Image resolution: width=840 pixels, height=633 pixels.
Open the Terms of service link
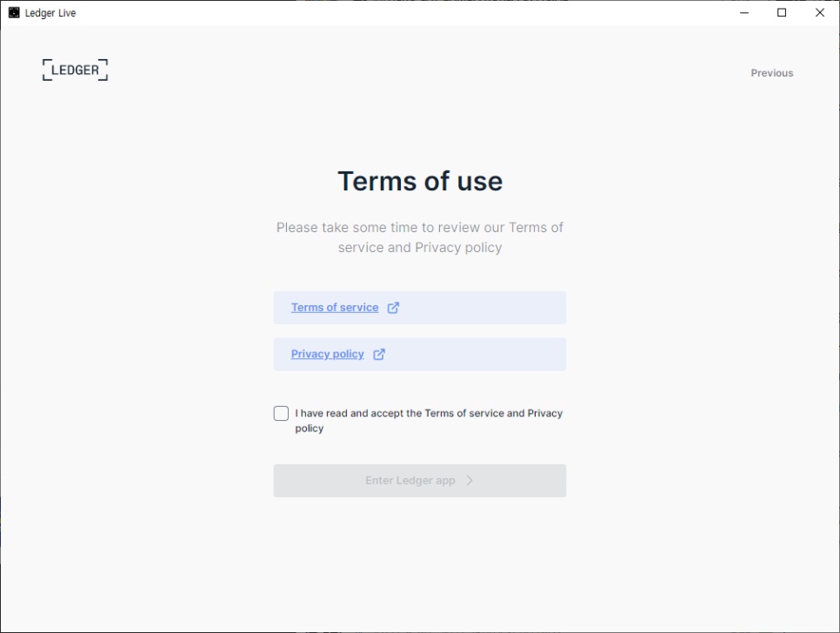(334, 308)
